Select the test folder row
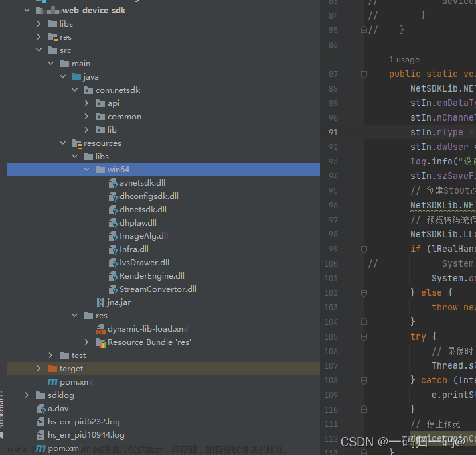476x455 pixels. [163, 356]
